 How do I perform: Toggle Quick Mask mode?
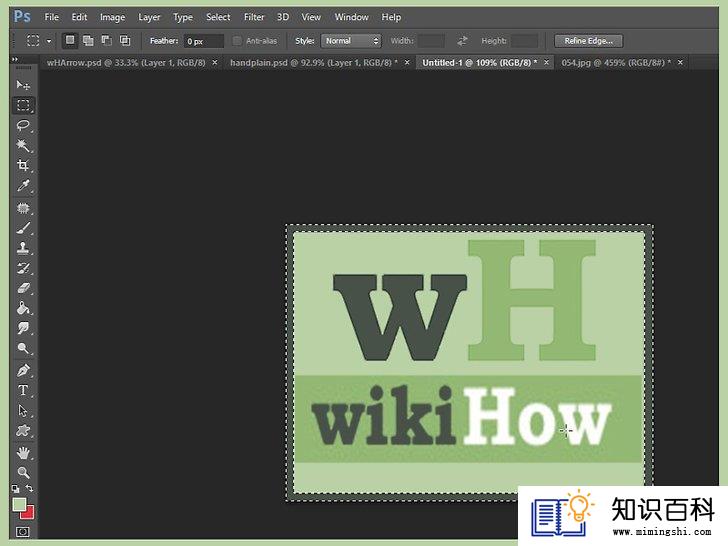22,532
